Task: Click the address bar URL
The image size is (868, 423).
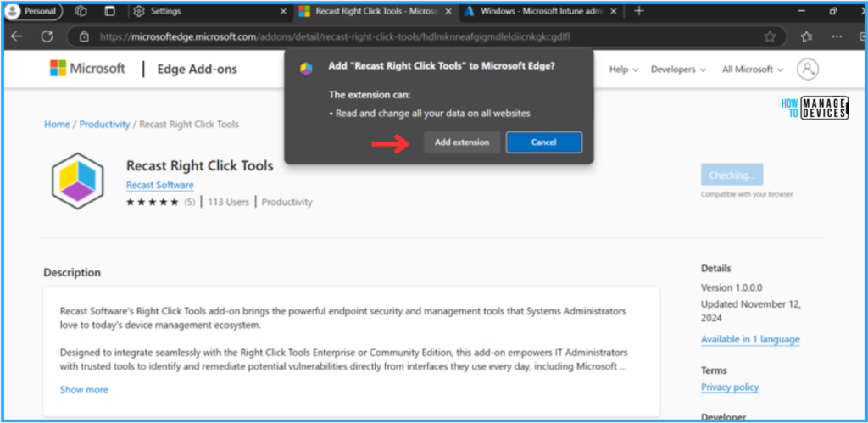Action: [x=335, y=37]
